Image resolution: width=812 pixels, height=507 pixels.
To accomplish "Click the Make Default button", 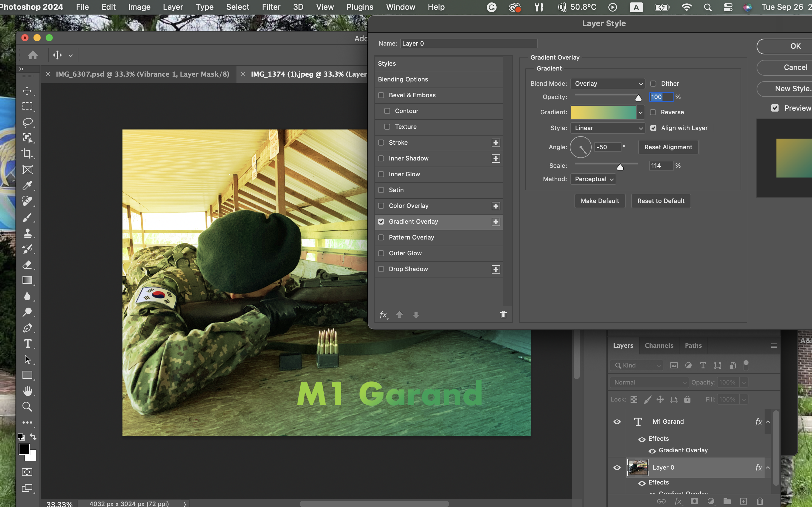I will coord(600,201).
